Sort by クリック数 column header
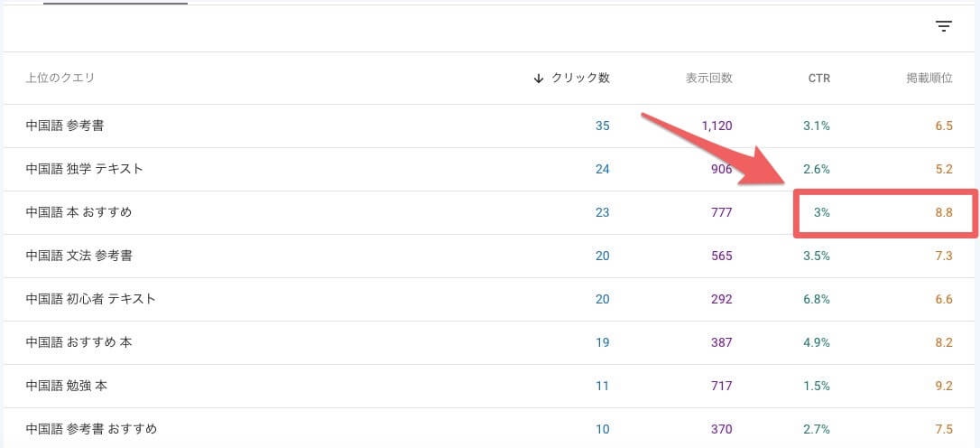 click(x=580, y=79)
